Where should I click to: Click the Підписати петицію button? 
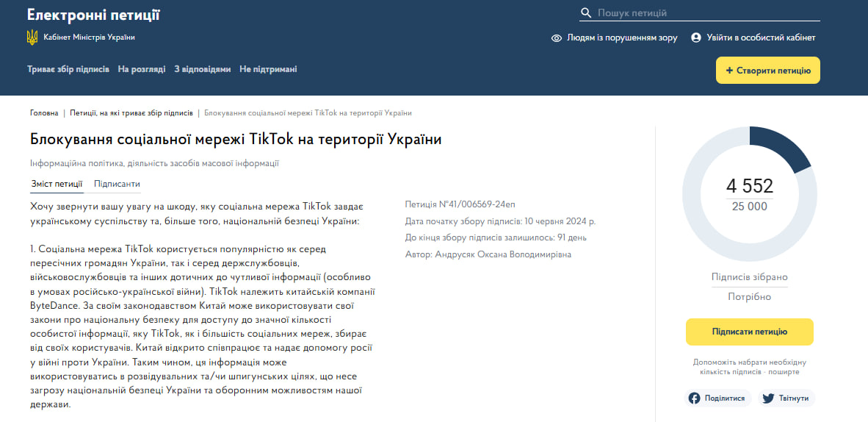coord(750,332)
